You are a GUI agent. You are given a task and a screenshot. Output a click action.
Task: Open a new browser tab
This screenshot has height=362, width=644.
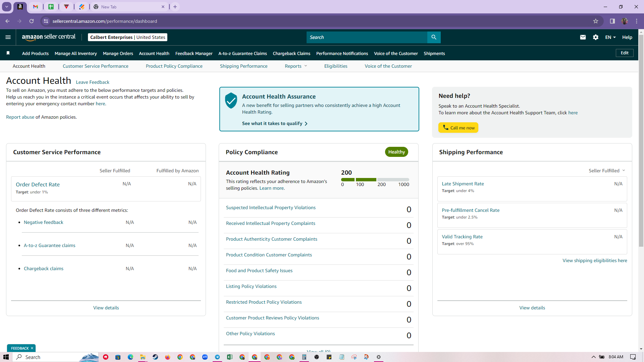[175, 7]
